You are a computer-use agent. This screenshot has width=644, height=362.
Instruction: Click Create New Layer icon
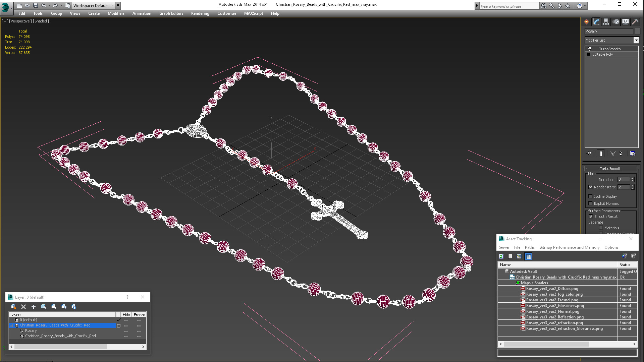click(x=13, y=307)
